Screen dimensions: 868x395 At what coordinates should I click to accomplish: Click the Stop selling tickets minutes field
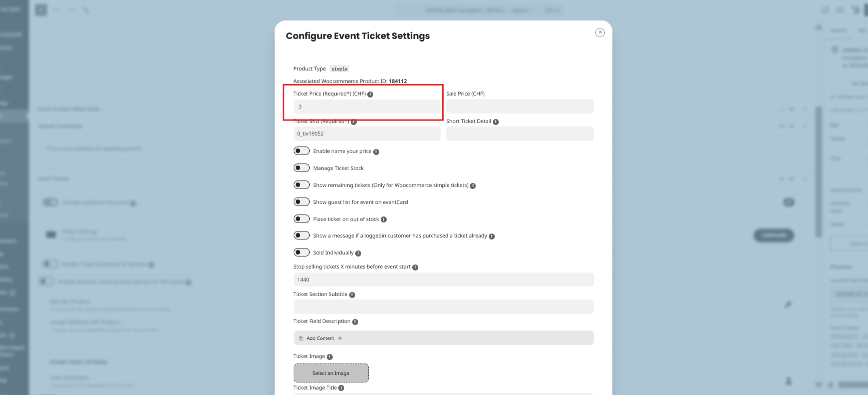[x=443, y=279]
